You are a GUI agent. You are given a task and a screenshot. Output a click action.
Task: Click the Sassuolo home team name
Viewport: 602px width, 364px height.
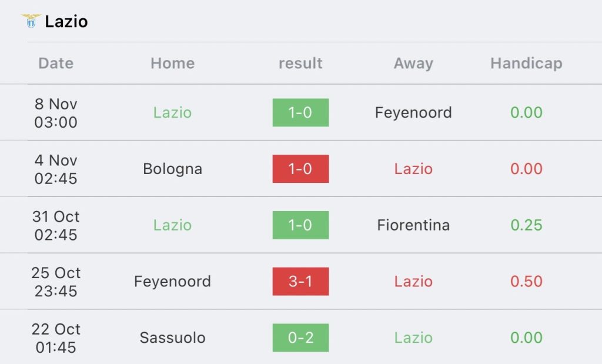172,338
